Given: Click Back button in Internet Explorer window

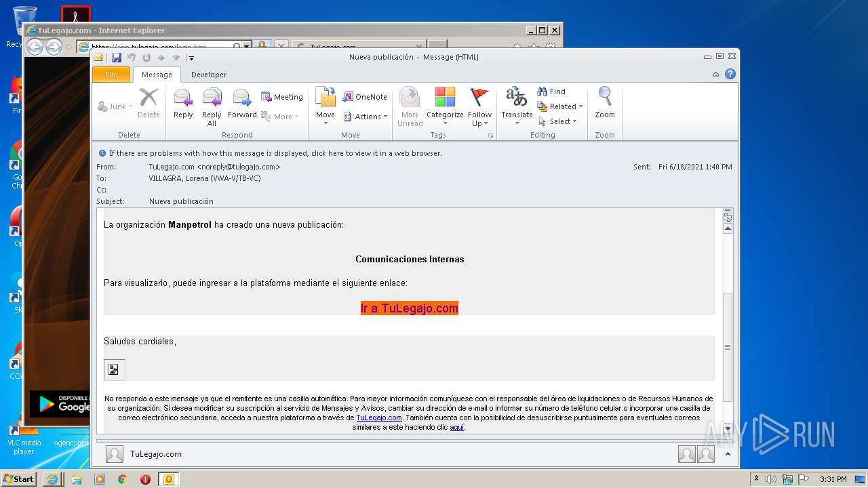Looking at the screenshot, I should click(35, 47).
